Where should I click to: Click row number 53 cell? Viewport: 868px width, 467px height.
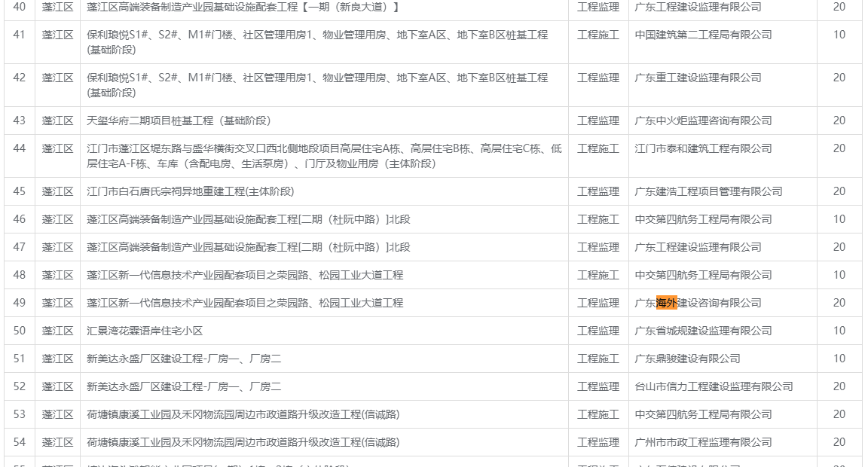click(20, 414)
